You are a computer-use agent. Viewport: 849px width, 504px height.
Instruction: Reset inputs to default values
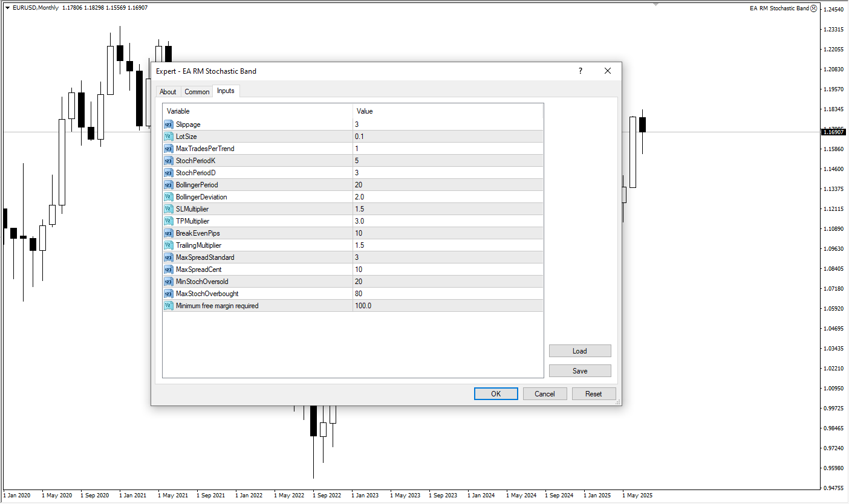pos(593,394)
